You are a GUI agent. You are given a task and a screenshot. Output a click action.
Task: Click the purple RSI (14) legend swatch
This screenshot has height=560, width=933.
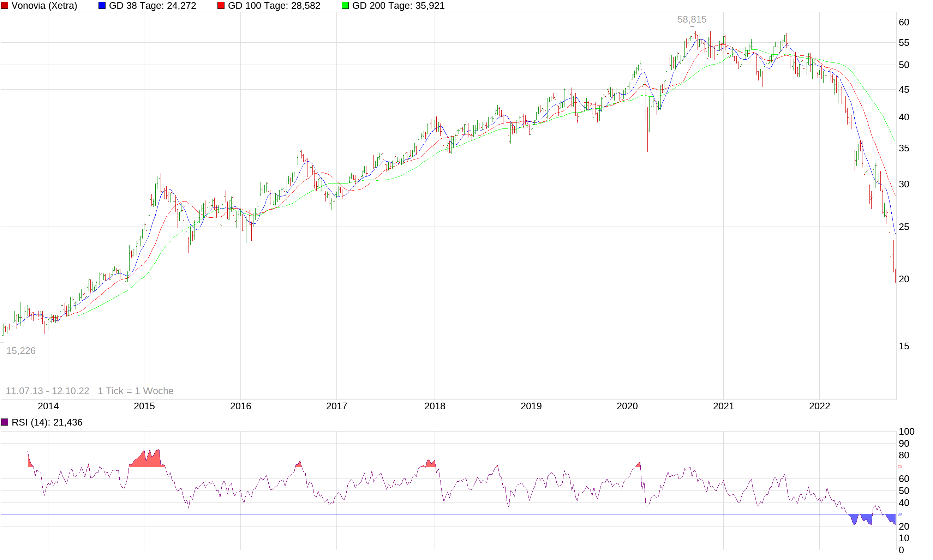pos(5,422)
